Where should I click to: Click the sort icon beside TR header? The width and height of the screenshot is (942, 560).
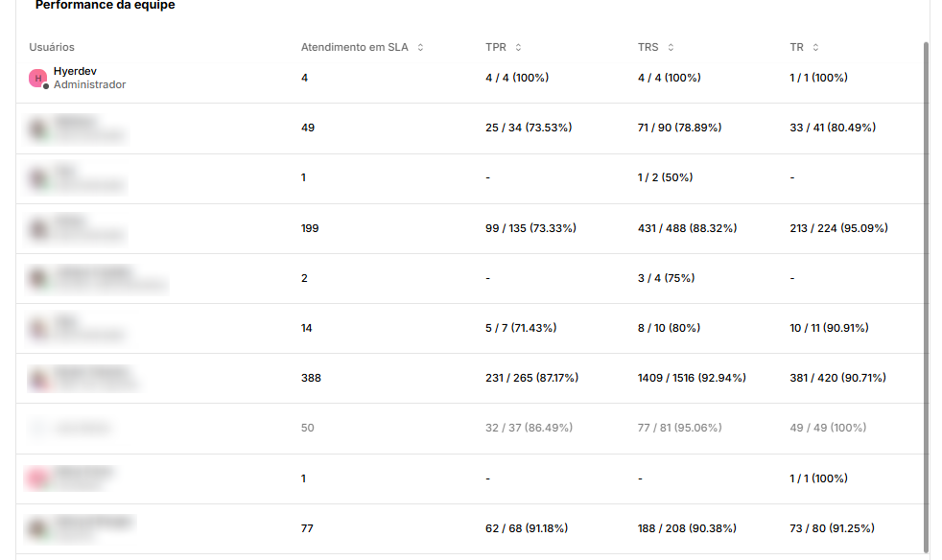815,47
